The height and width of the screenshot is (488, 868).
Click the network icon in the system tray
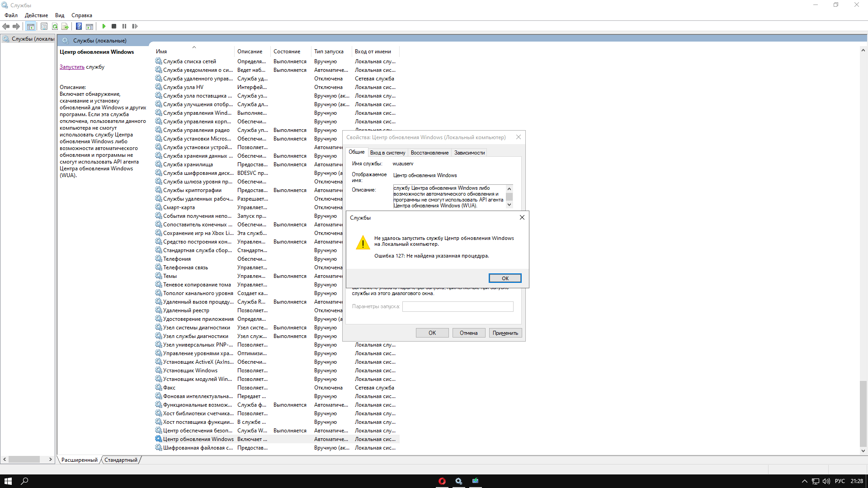(x=816, y=481)
